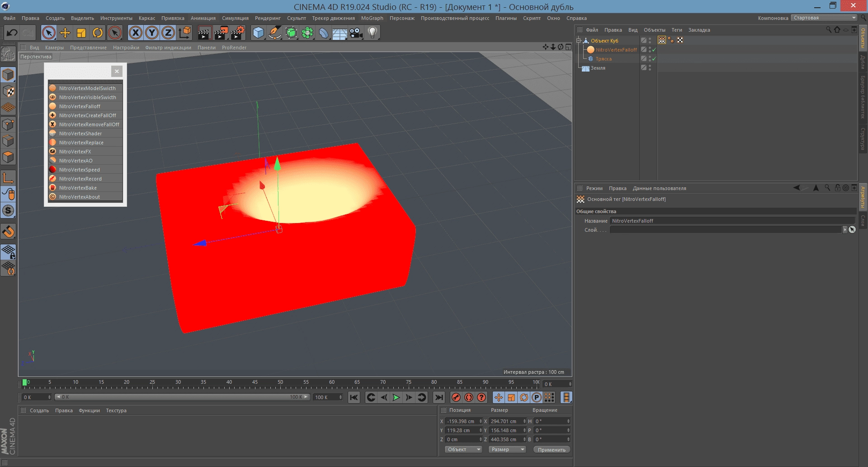
Task: Open NitroVertexAbout entry
Action: (x=85, y=197)
